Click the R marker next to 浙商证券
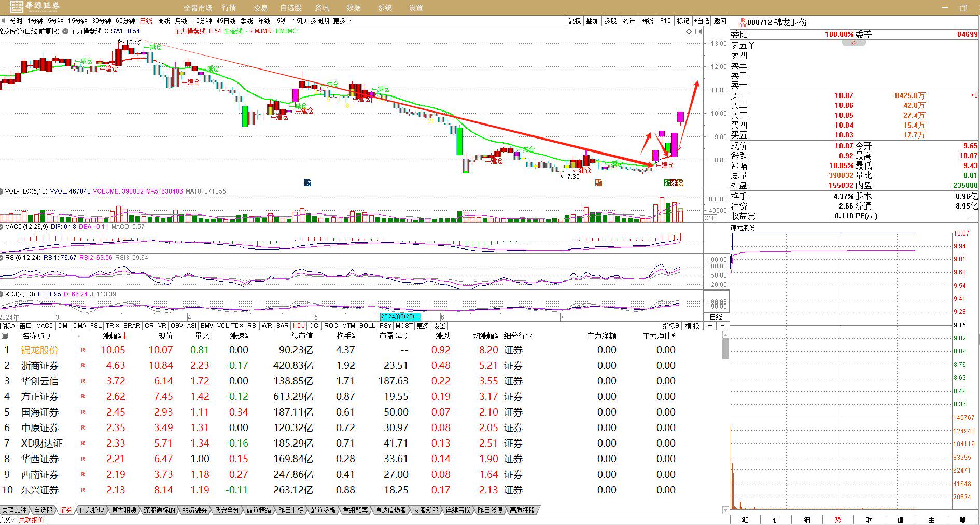Screen dimensions: 980x525 (x=83, y=366)
